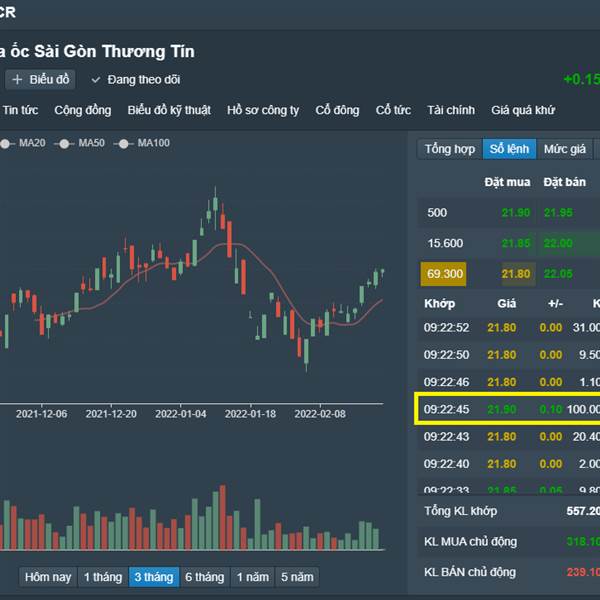
Task: Toggle the Đang theo dõi follow status
Action: coord(136,80)
